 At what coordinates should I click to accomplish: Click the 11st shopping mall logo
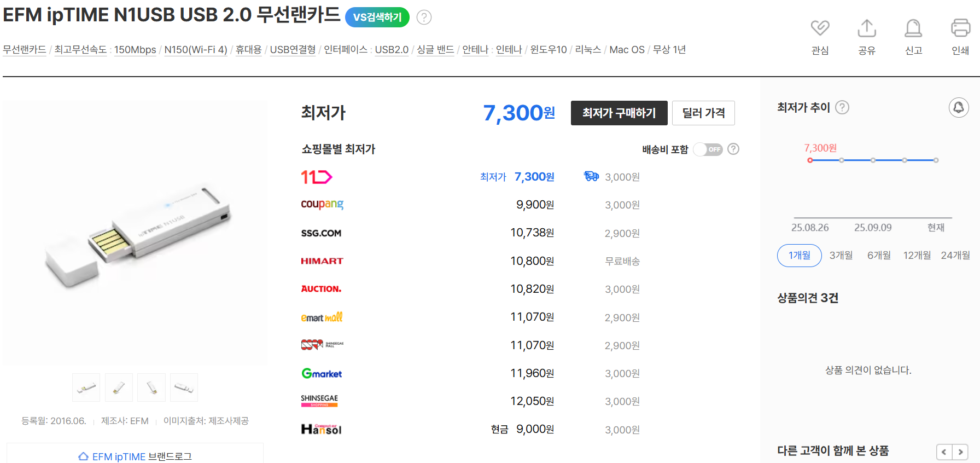(317, 177)
